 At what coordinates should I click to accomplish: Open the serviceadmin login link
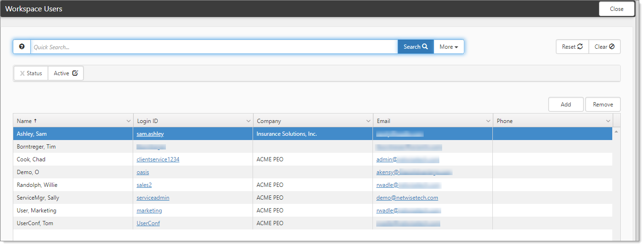[153, 198]
